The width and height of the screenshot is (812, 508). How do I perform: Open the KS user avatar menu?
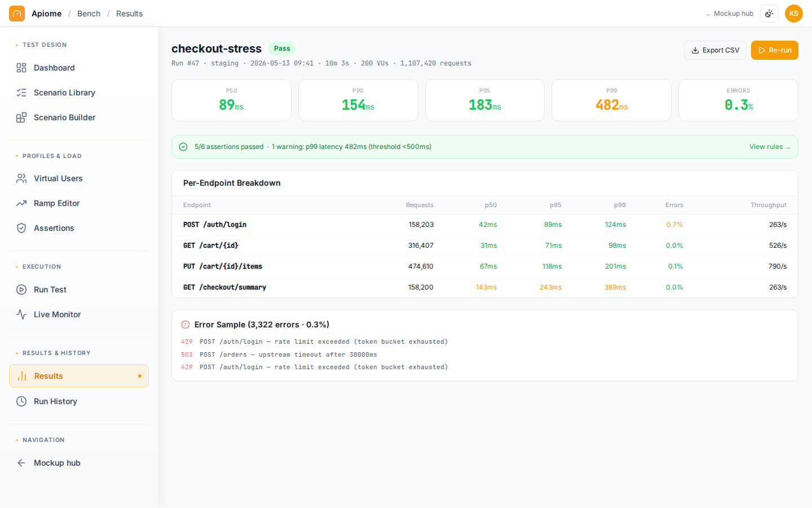794,14
